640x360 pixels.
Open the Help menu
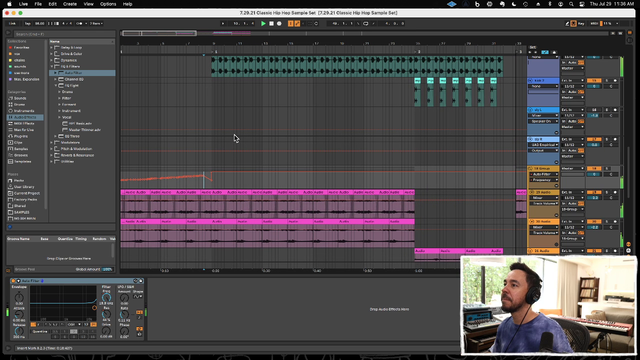click(x=127, y=4)
